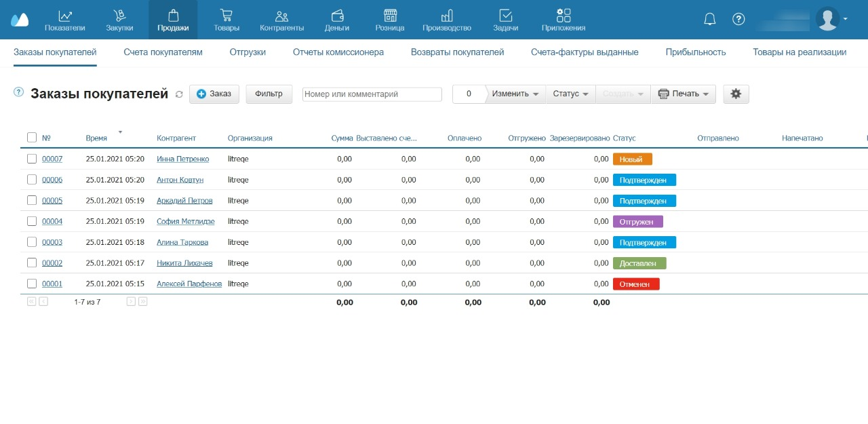This screenshot has width=868, height=424.
Task: Go to the previous page of results
Action: pyautogui.click(x=43, y=301)
